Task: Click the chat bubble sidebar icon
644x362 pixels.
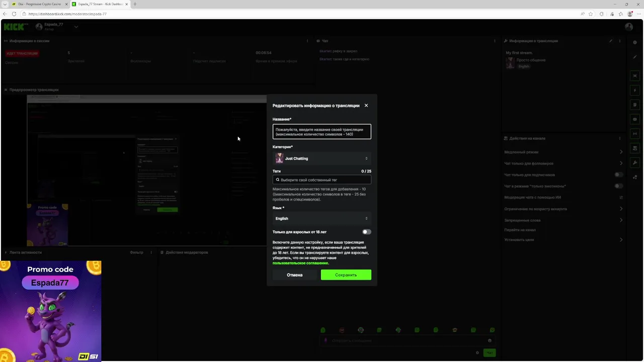Action: (635, 120)
